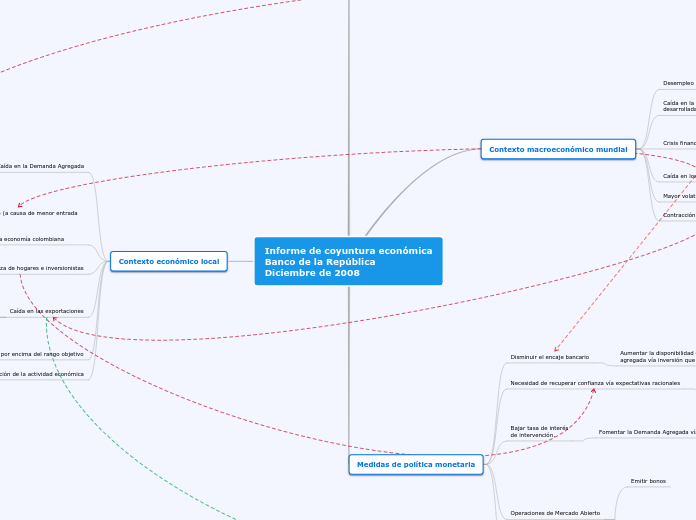Click the Desempleo branch

click(x=679, y=83)
